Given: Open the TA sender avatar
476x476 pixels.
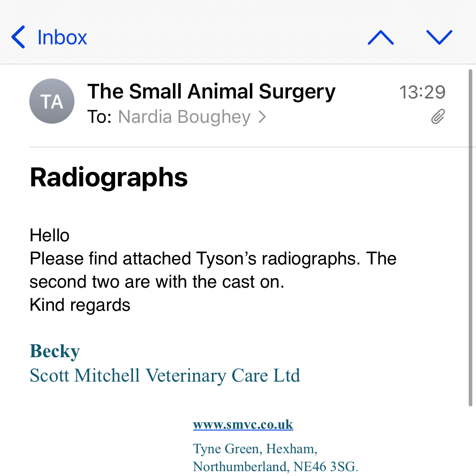Looking at the screenshot, I should pos(52,101).
